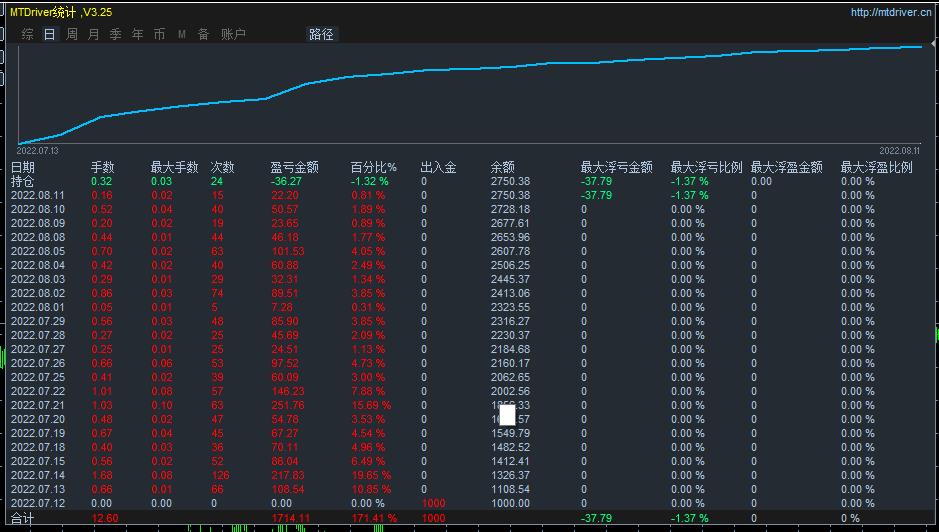Screen dimensions: 939x532
Task: Click the 1000.00 balance on 2022.07.12
Action: pyautogui.click(x=510, y=503)
